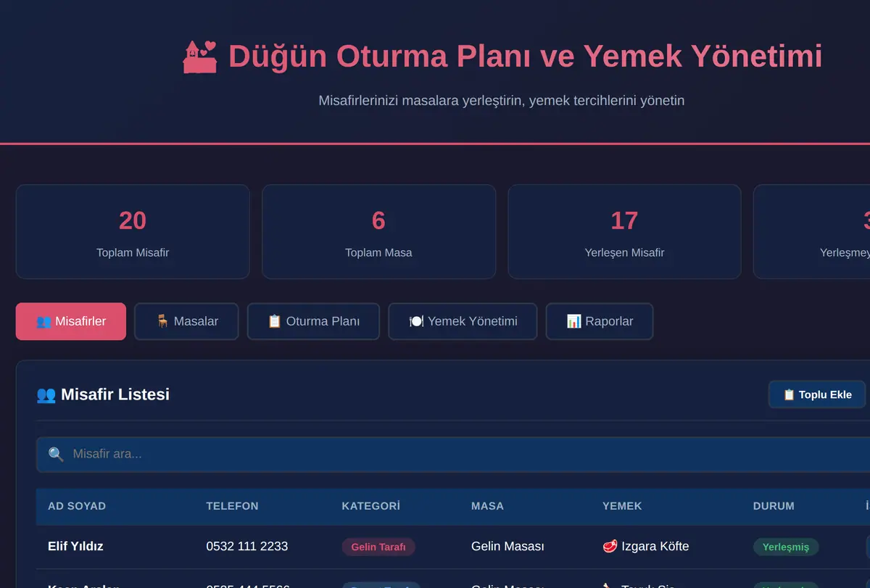Click the DURUM column header

pos(774,506)
